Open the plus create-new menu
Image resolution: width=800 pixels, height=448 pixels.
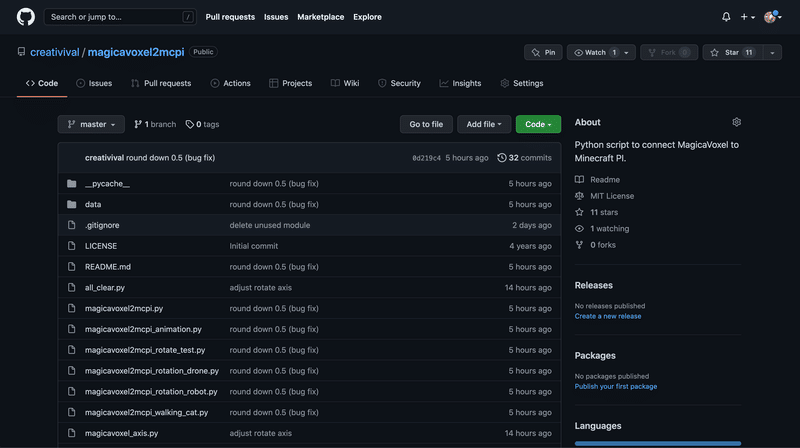click(x=747, y=17)
